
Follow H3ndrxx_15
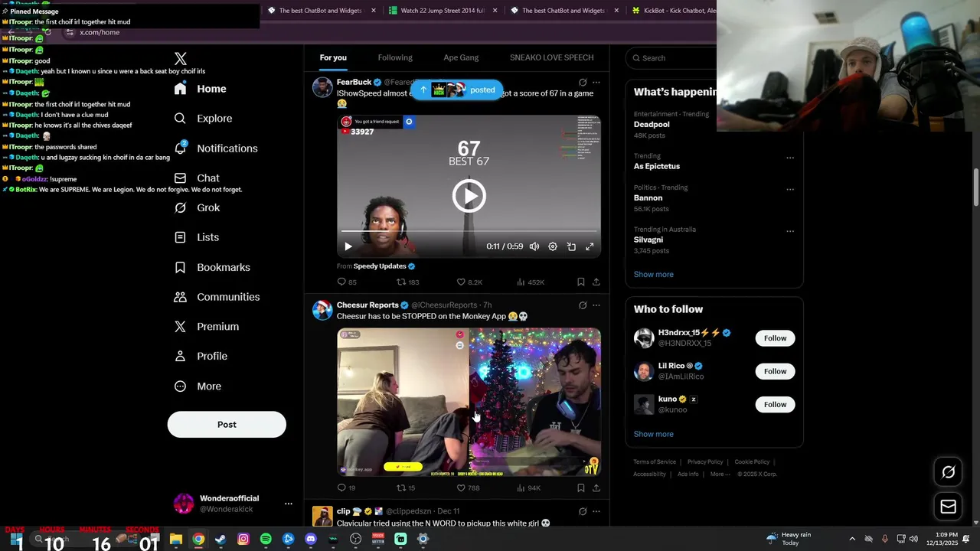[x=775, y=338]
